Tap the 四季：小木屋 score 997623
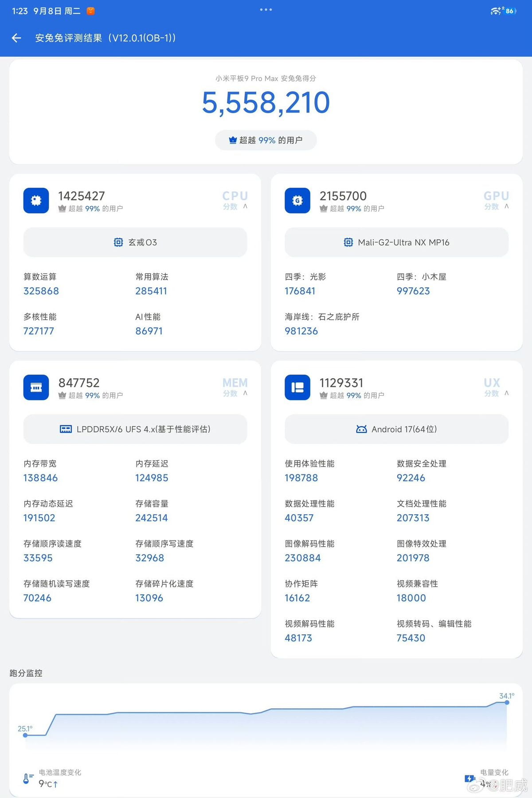 [x=413, y=291]
